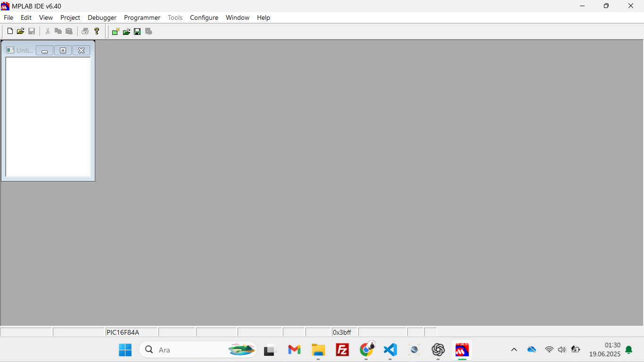Click the grayed Save File disk icon
Viewport: 644px width, 362px height.
coord(32,31)
